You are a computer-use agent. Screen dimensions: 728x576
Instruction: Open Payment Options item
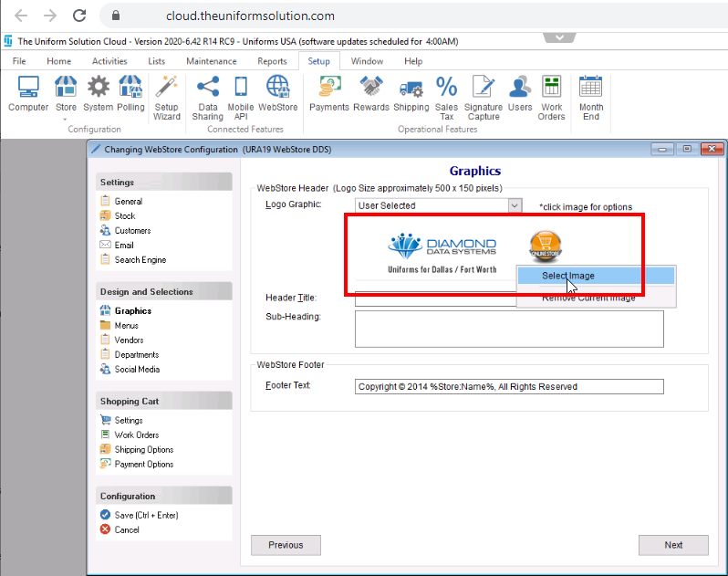[137, 464]
